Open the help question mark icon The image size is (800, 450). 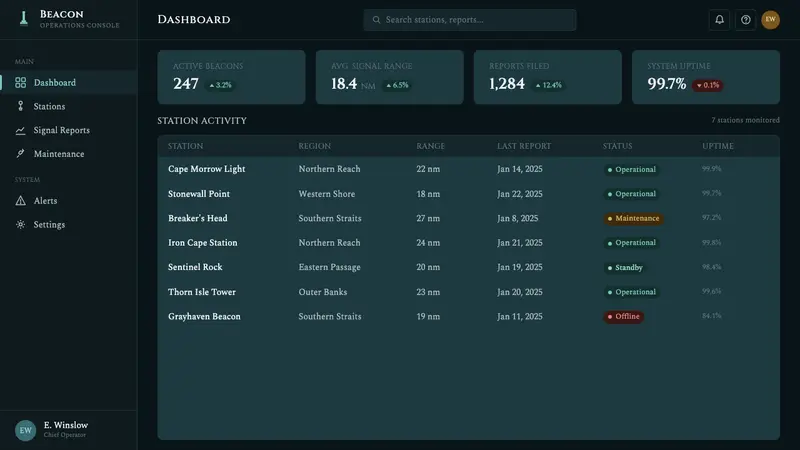point(745,20)
